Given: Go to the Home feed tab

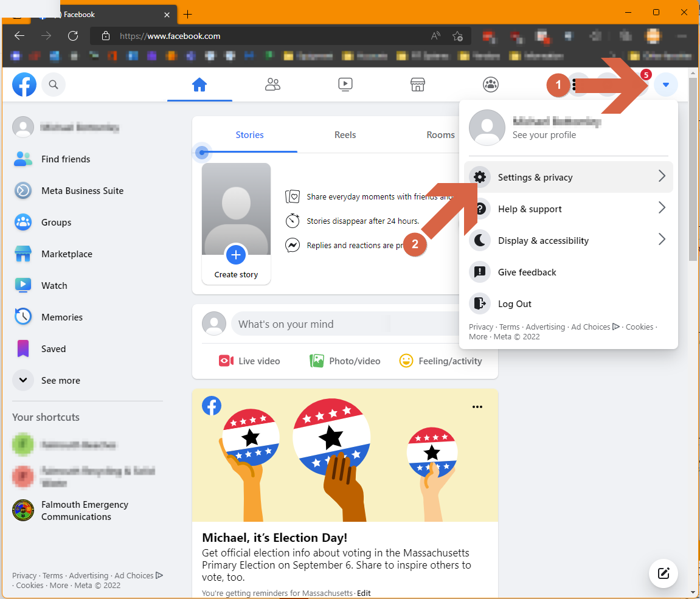Looking at the screenshot, I should point(199,85).
